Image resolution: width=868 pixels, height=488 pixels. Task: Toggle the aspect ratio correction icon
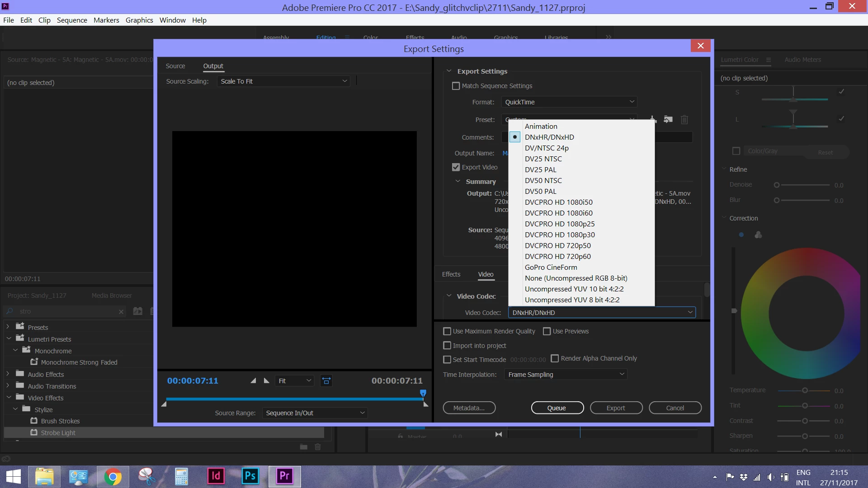(x=326, y=381)
